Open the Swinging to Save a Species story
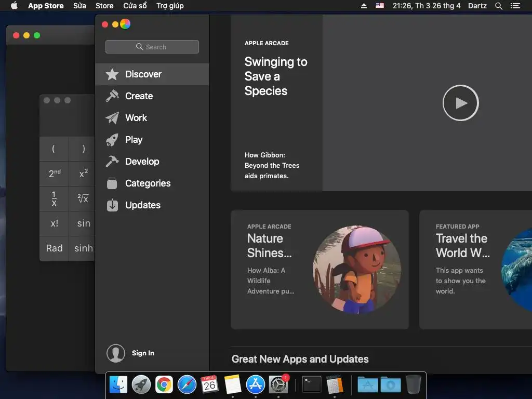 (x=276, y=76)
